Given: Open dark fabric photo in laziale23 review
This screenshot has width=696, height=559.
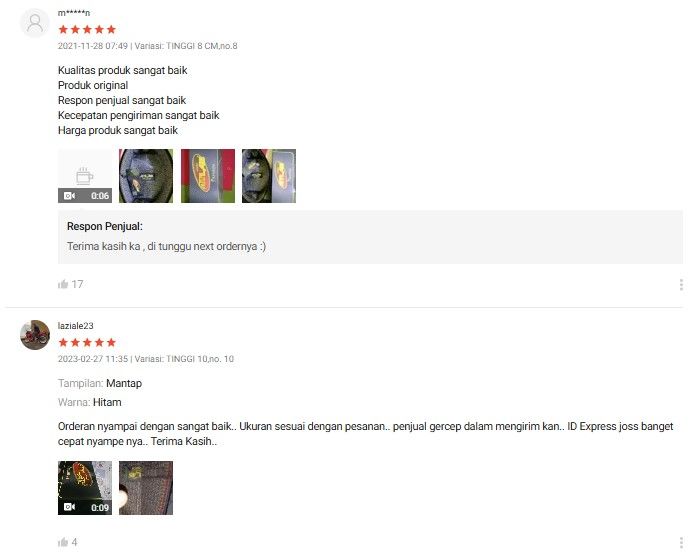Looking at the screenshot, I should point(146,488).
